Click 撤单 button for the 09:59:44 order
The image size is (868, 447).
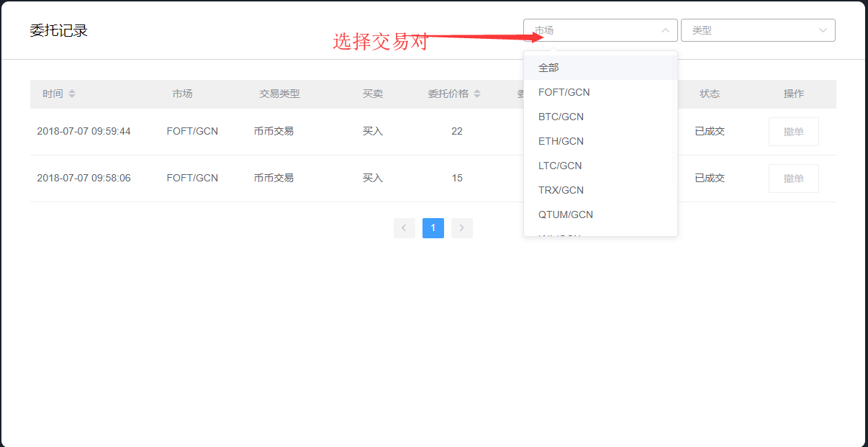(793, 132)
